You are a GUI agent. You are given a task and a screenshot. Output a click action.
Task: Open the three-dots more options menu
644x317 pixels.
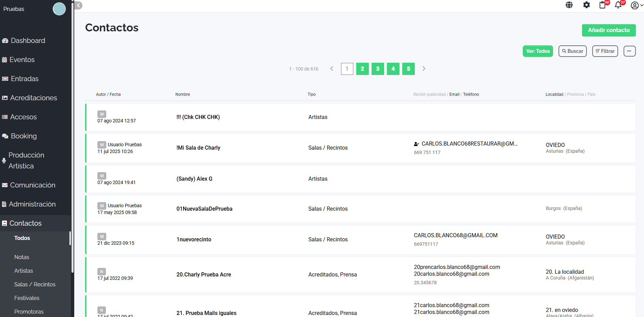(x=629, y=51)
